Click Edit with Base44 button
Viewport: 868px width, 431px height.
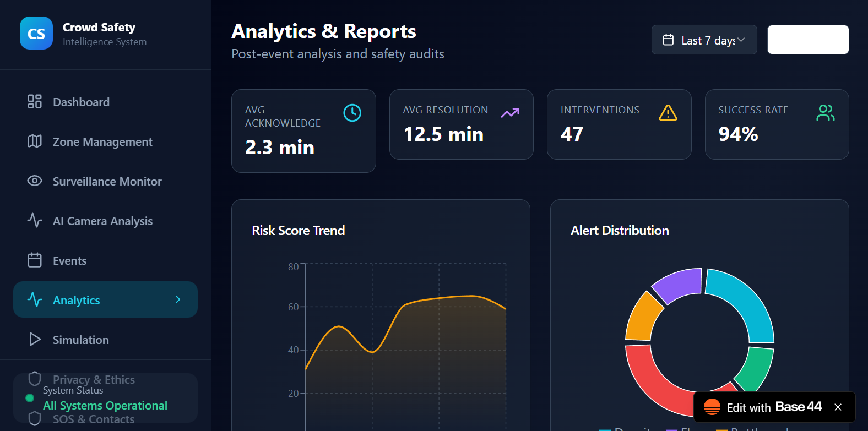pyautogui.click(x=774, y=407)
